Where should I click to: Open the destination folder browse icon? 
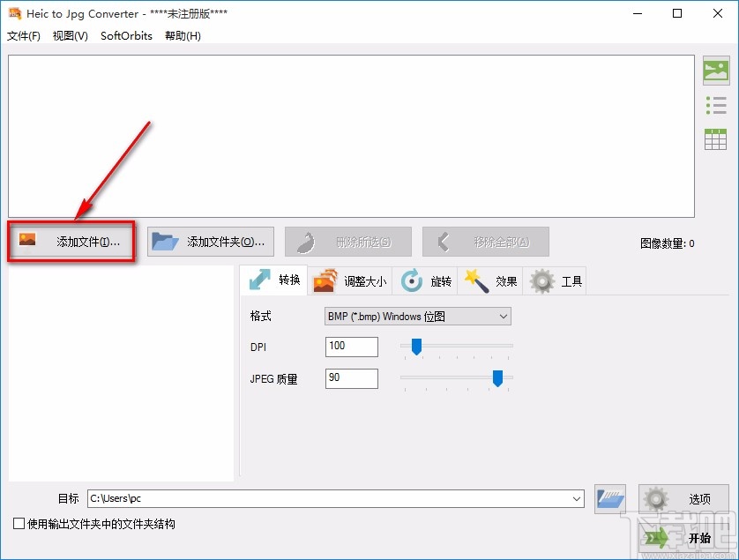tap(609, 498)
